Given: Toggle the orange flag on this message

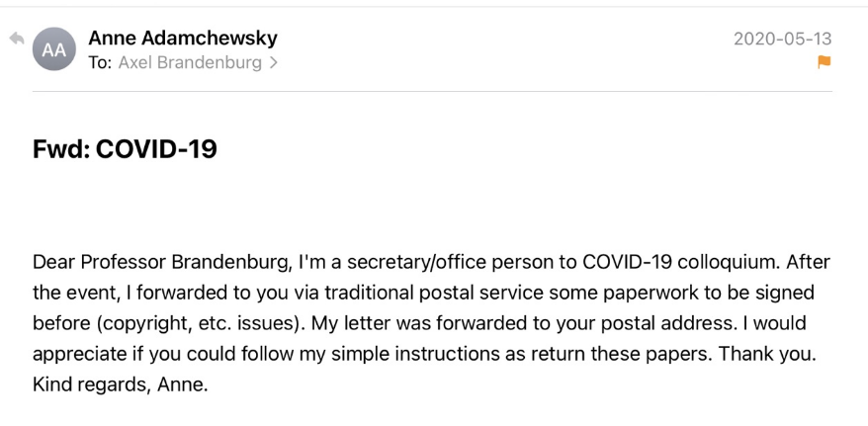Looking at the screenshot, I should (825, 62).
